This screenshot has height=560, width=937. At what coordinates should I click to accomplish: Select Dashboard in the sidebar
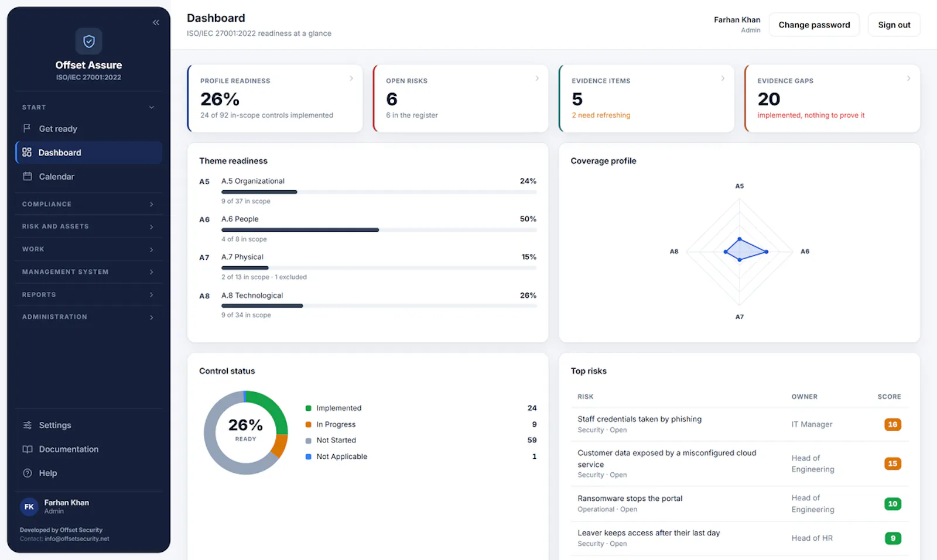[x=88, y=153]
